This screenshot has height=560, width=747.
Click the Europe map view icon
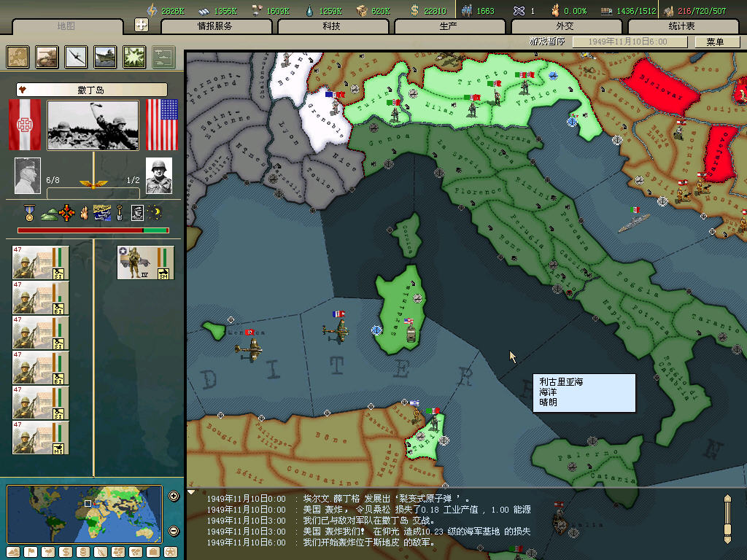click(x=18, y=56)
